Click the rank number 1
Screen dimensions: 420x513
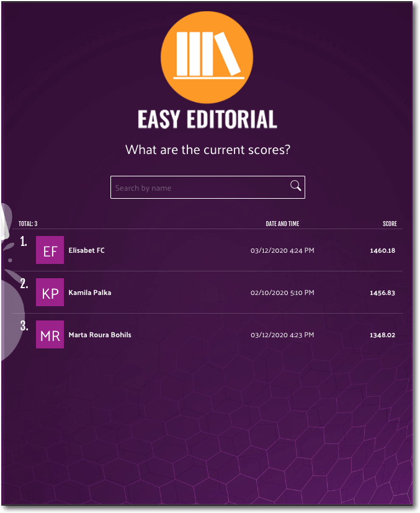tap(24, 242)
